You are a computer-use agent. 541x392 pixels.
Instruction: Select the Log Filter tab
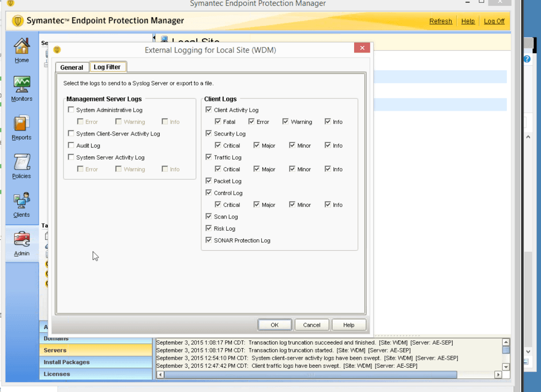(107, 67)
